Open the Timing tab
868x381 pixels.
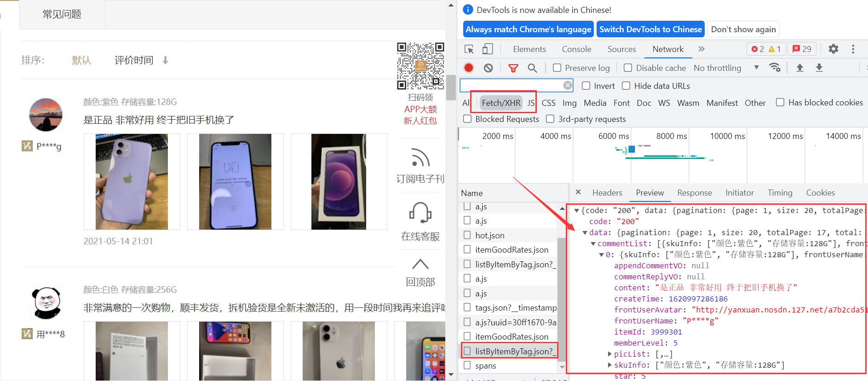(780, 193)
